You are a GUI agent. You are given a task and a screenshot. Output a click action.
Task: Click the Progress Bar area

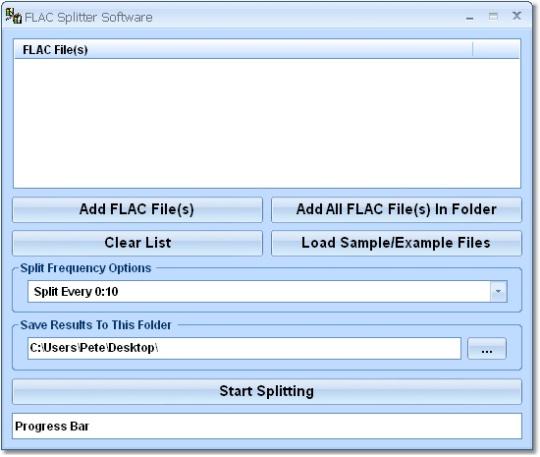[267, 426]
